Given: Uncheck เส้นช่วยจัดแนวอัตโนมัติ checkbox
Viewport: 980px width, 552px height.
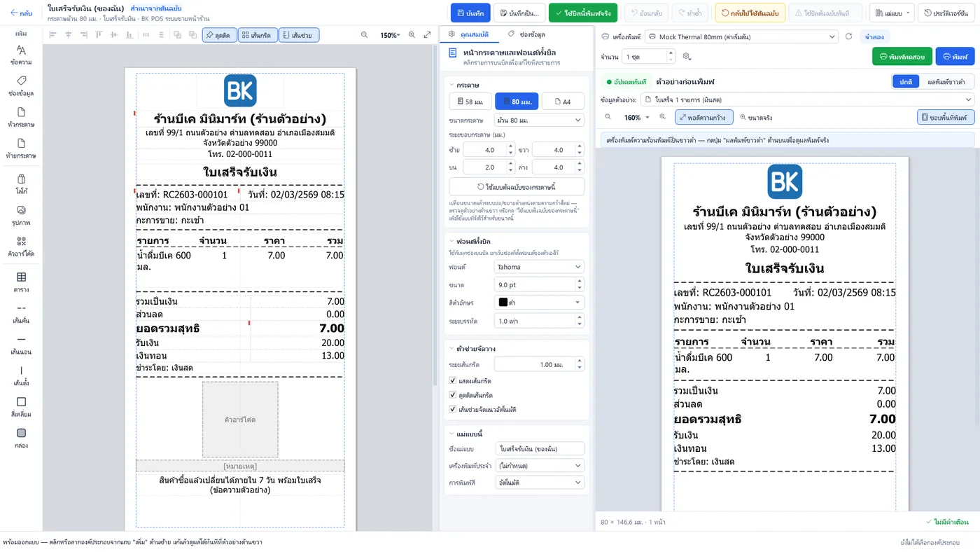Looking at the screenshot, I should click(x=453, y=409).
